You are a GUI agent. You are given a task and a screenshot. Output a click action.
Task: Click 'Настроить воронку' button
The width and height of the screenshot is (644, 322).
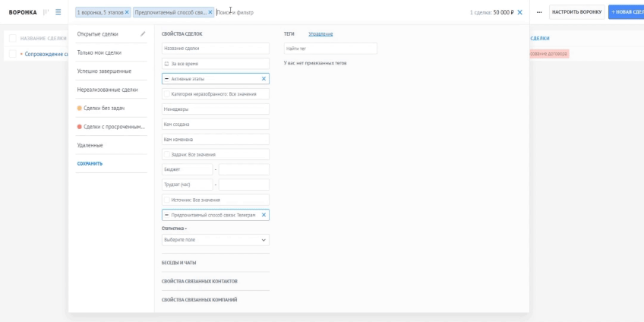click(576, 12)
